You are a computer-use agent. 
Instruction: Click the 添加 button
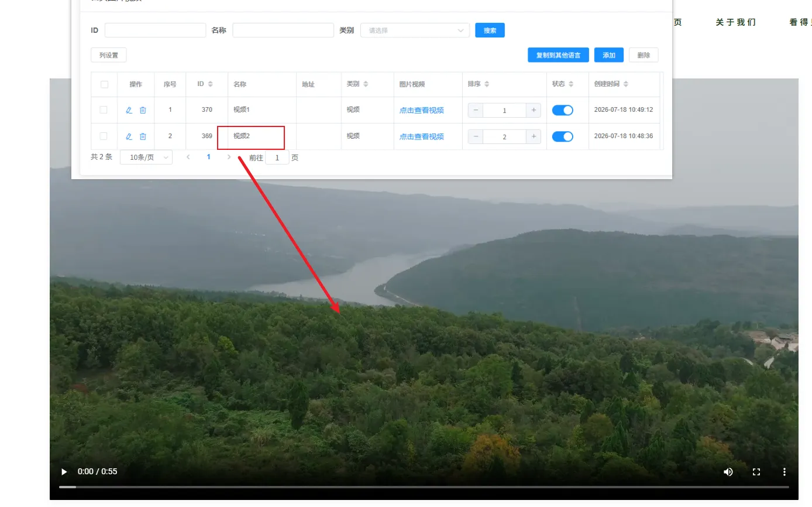(x=609, y=55)
